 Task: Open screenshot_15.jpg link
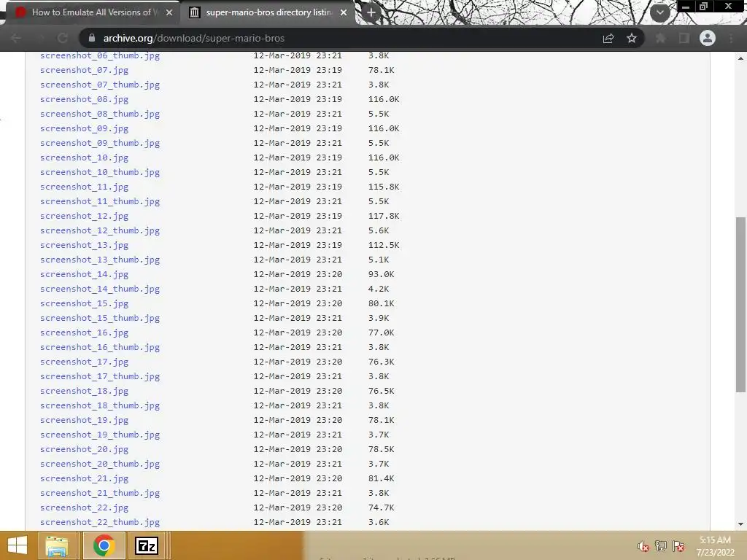(85, 303)
